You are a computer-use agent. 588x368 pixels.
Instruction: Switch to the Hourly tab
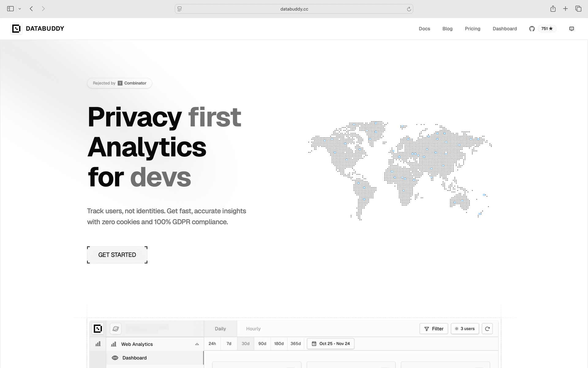pos(253,328)
